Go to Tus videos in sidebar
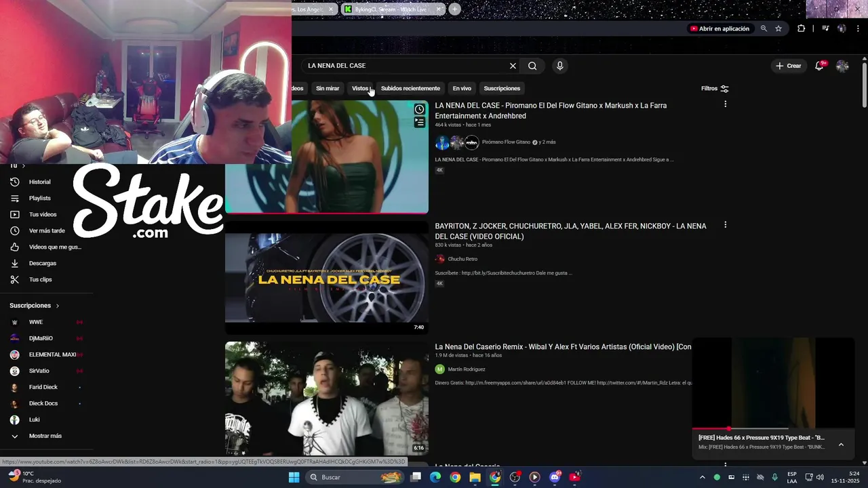The width and height of the screenshot is (868, 488). (42, 214)
